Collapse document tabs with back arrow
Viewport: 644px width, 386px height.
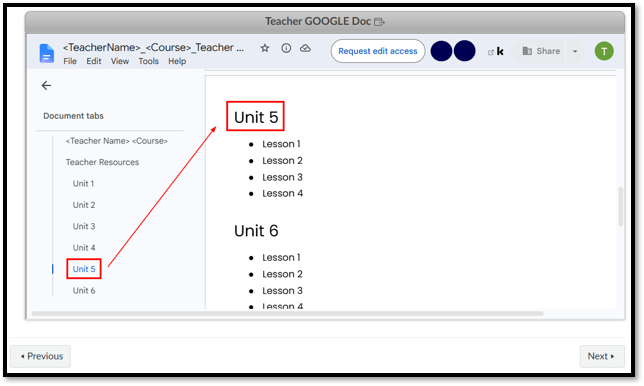[46, 85]
